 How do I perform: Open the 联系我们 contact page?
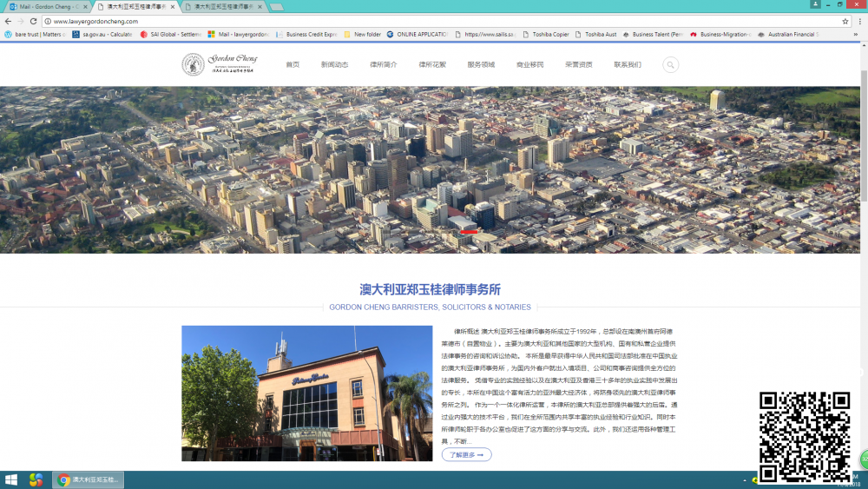[628, 64]
